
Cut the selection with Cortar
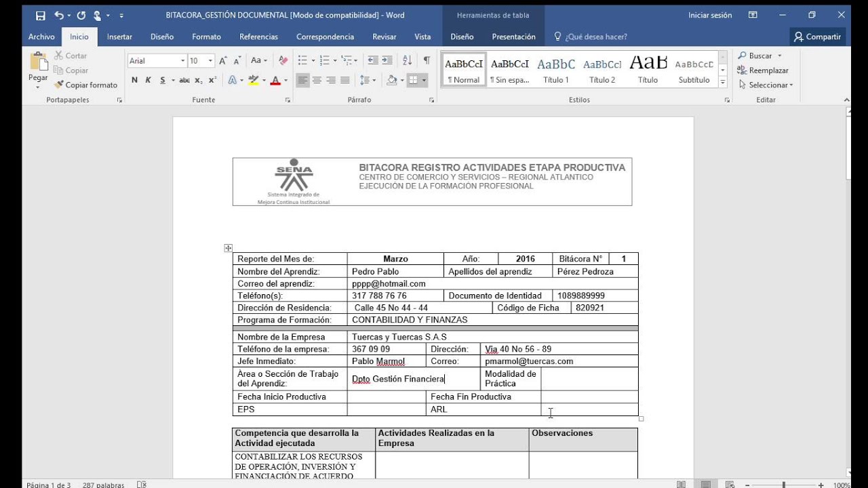click(x=71, y=56)
